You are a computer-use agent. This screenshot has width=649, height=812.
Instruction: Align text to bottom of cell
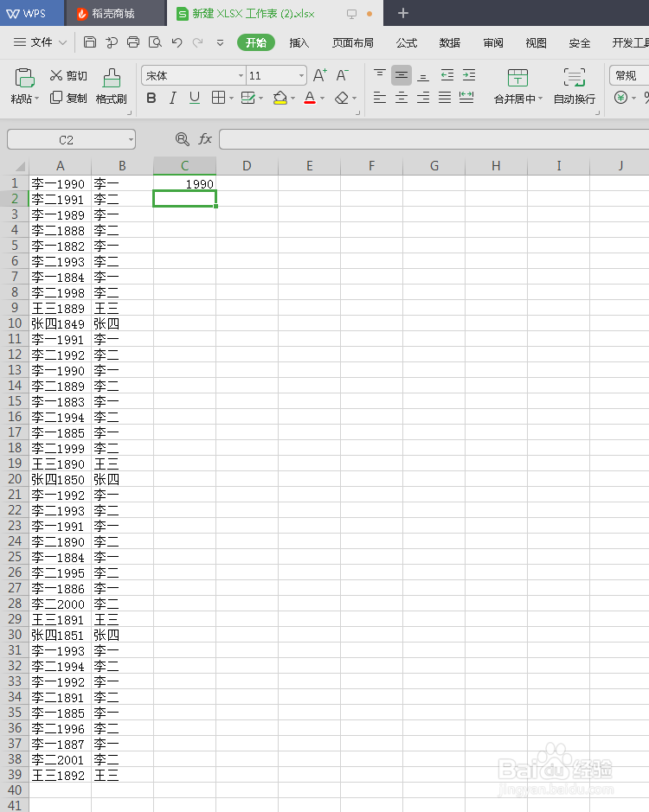tap(423, 75)
